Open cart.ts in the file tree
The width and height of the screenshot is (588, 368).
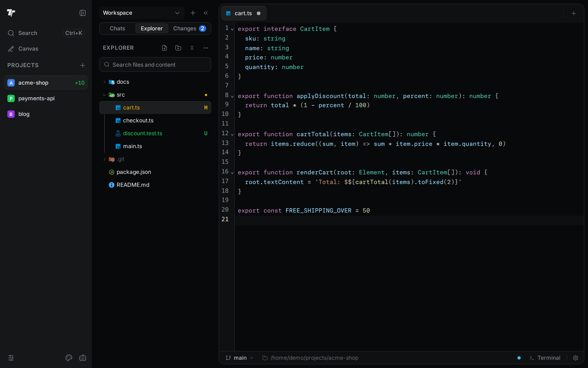coord(155,108)
